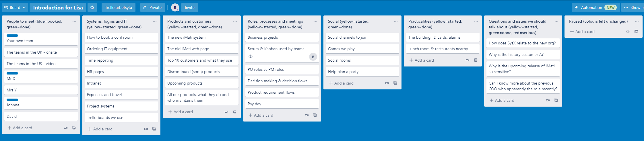Click the Invite button
Image resolution: width=644 pixels, height=141 pixels.
tap(190, 7)
